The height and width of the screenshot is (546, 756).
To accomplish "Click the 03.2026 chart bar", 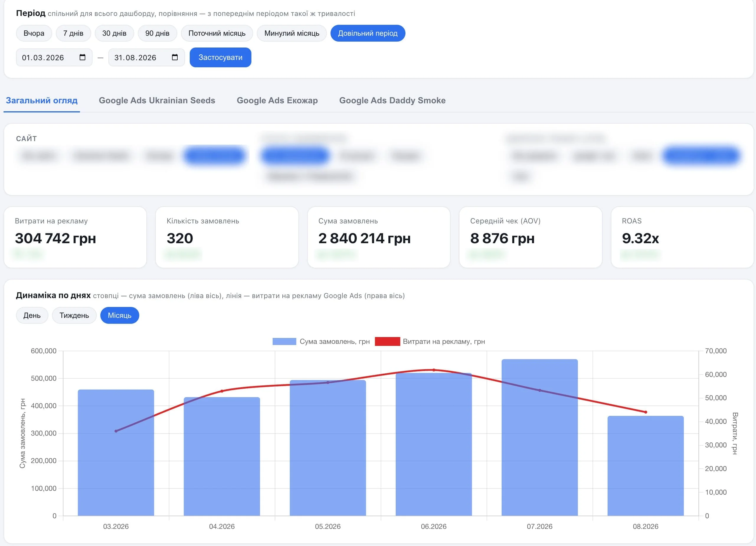I will [116, 453].
